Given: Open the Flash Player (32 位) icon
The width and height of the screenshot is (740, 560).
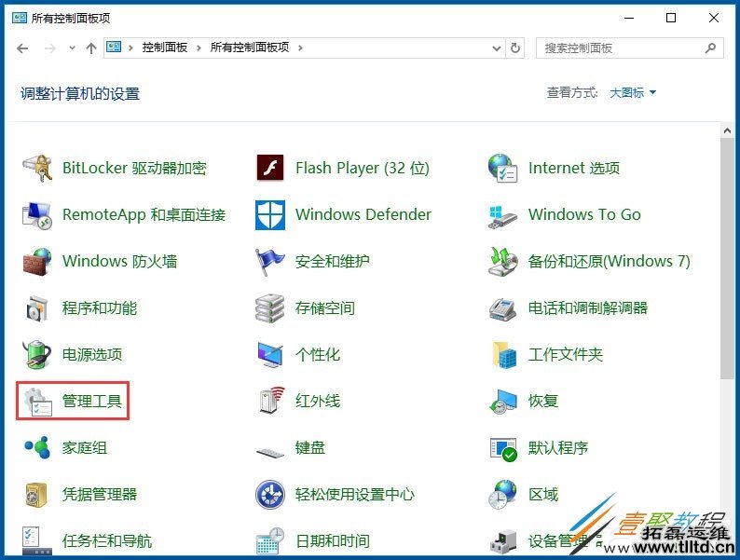Looking at the screenshot, I should click(x=270, y=168).
